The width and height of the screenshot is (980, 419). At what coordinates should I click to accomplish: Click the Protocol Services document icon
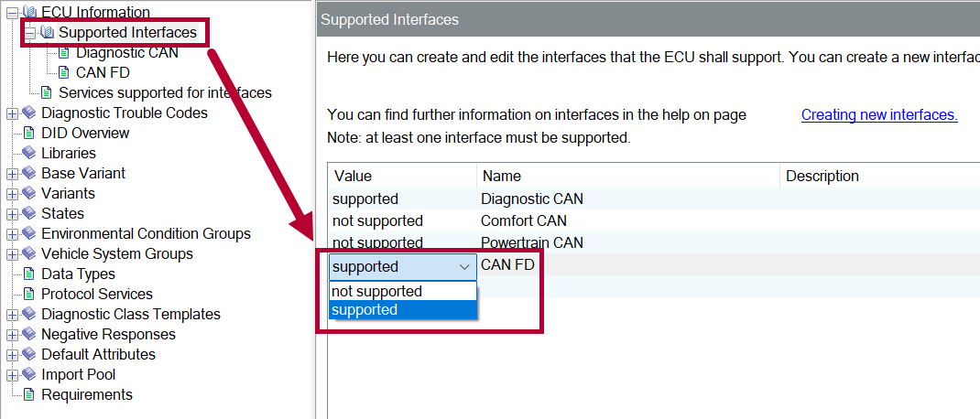coord(28,295)
